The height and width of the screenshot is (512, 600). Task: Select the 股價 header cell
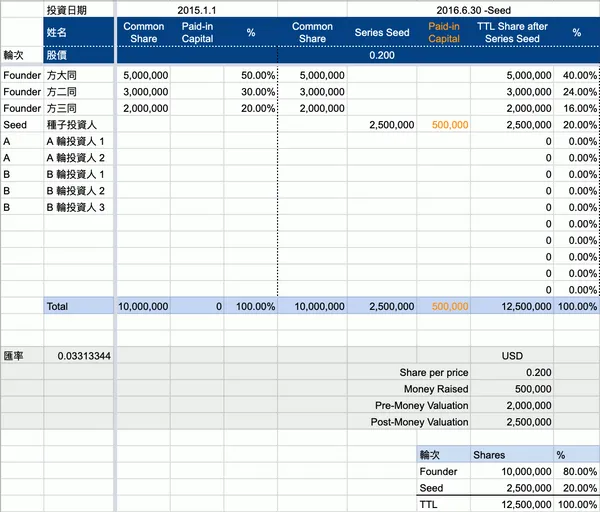click(x=78, y=55)
